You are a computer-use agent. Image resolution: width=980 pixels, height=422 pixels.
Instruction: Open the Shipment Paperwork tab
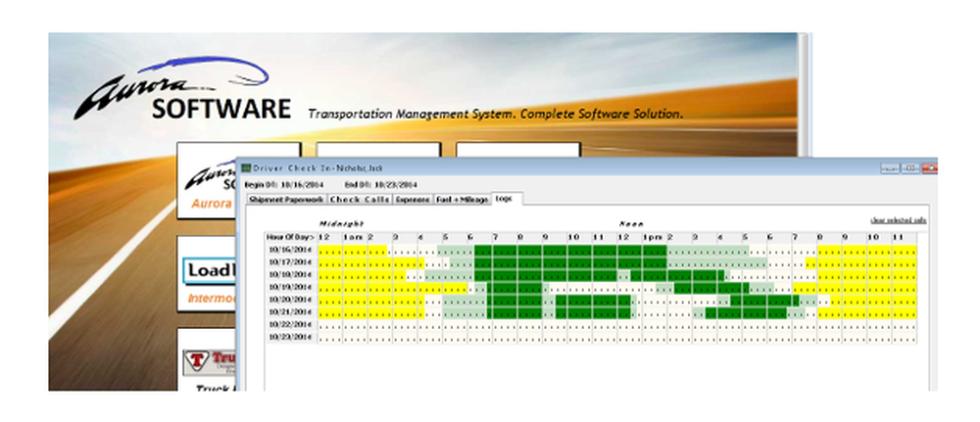(287, 199)
